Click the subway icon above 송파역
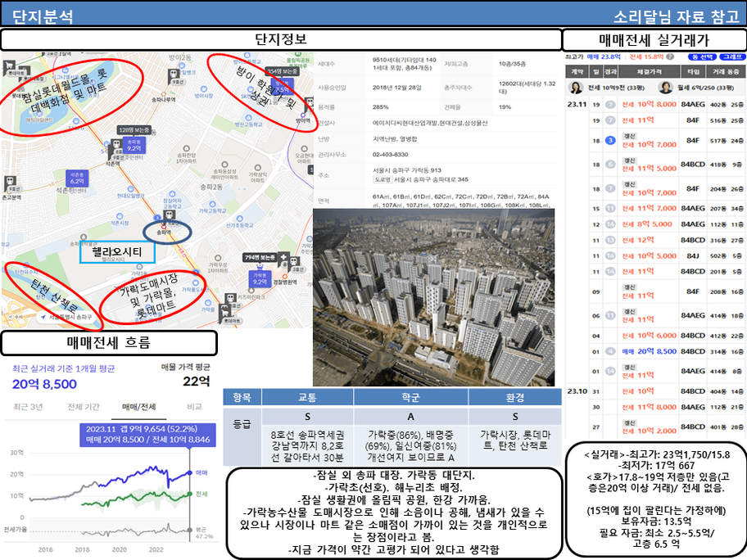747x560 pixels. click(168, 215)
